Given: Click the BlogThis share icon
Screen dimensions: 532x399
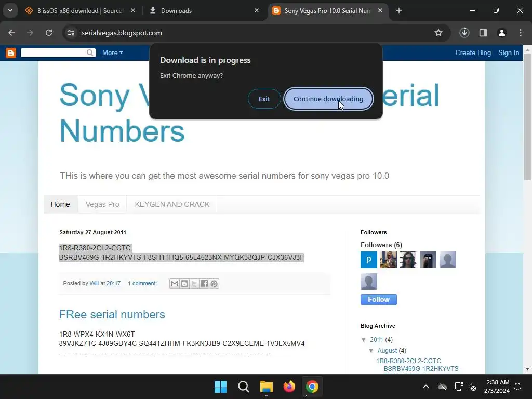Looking at the screenshot, I should 184,284.
